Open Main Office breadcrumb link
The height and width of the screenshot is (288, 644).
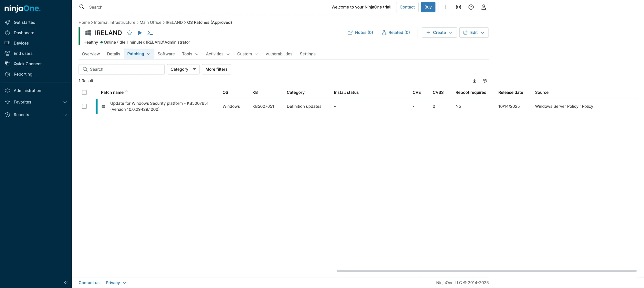point(150,22)
